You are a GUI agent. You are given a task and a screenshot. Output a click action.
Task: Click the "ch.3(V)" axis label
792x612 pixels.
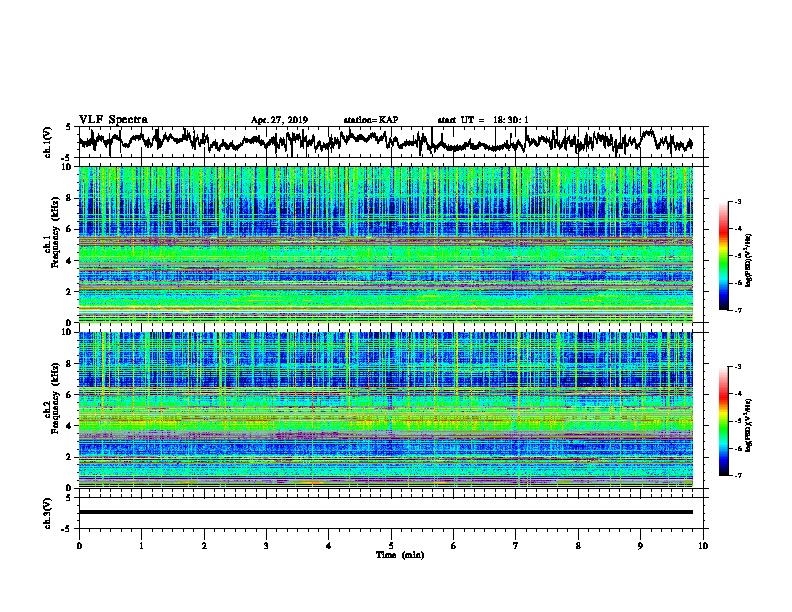point(48,513)
